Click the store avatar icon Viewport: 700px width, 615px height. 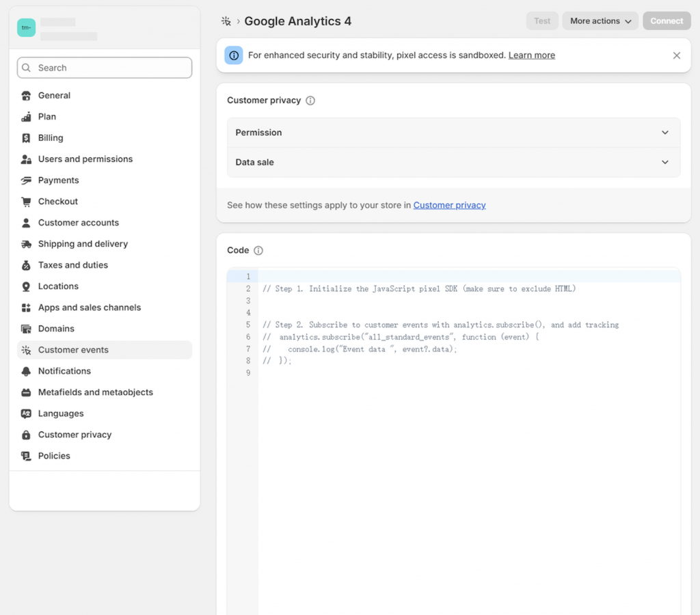[27, 27]
